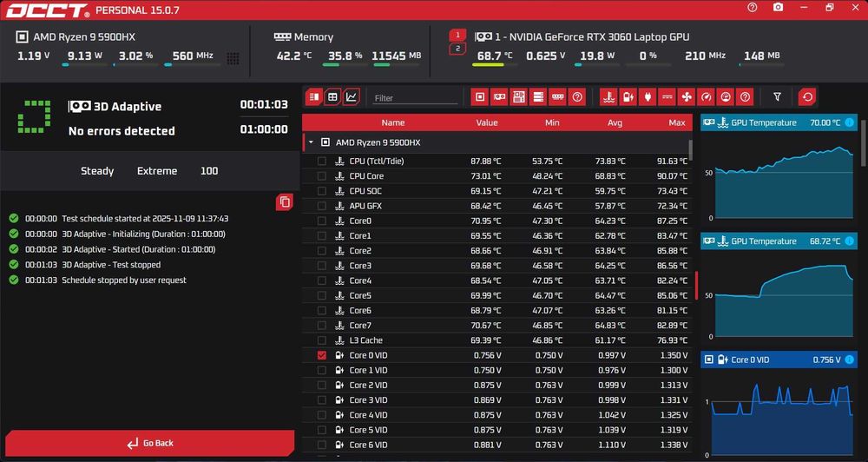The width and height of the screenshot is (868, 462).
Task: Toggle the current sensor filter icon
Action: pyautogui.click(x=667, y=97)
